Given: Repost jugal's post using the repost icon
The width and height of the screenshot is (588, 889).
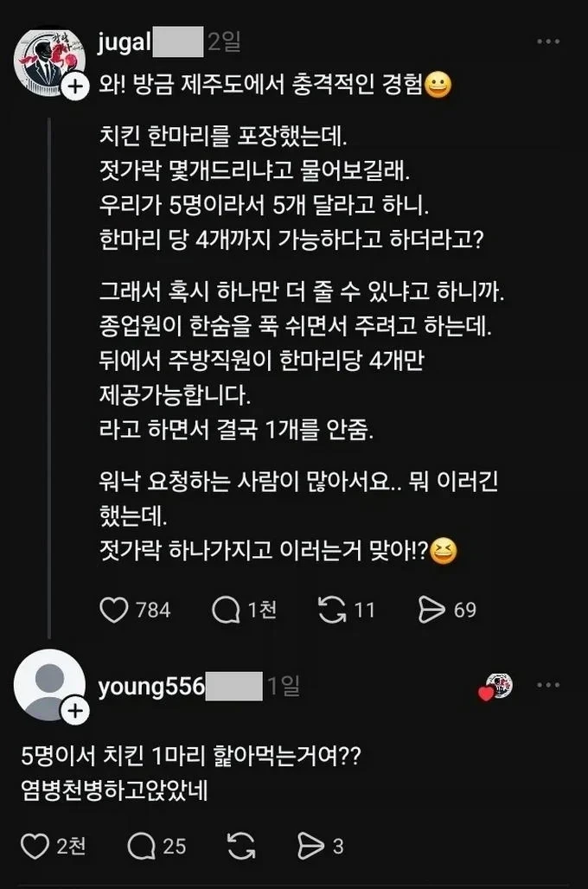Looking at the screenshot, I should [x=332, y=610].
